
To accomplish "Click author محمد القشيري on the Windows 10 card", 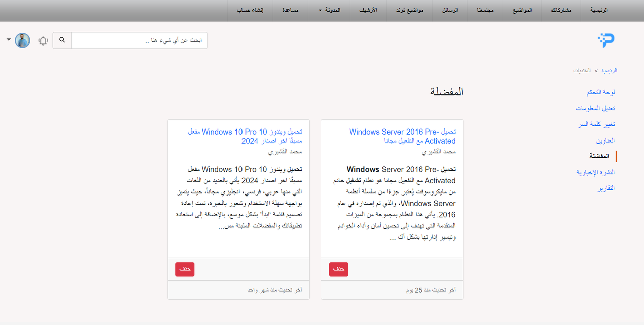I will click(x=285, y=152).
